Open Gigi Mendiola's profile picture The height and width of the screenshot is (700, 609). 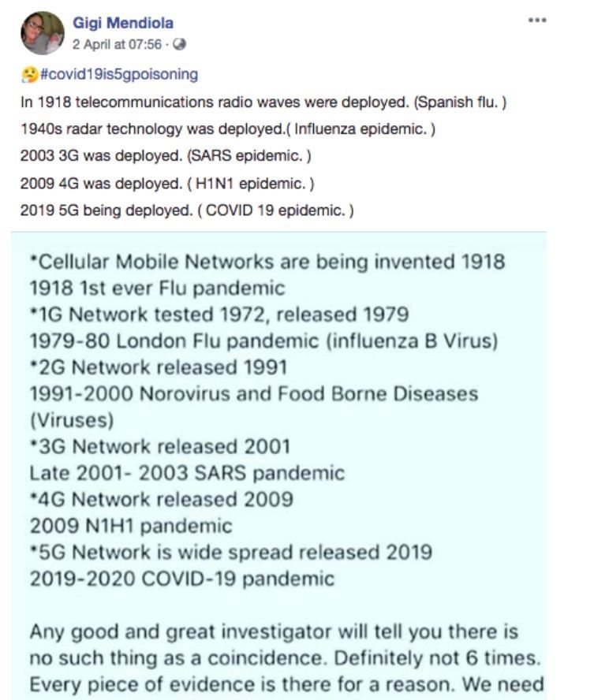point(42,33)
